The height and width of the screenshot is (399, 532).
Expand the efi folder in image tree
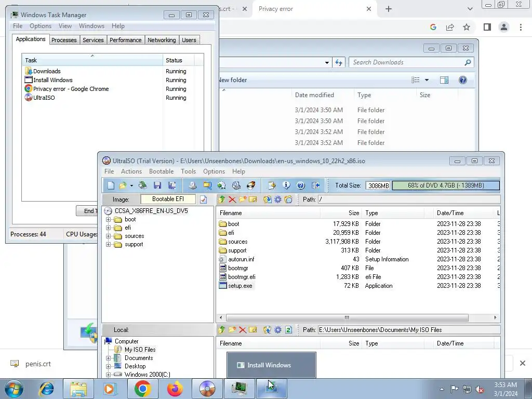click(108, 228)
